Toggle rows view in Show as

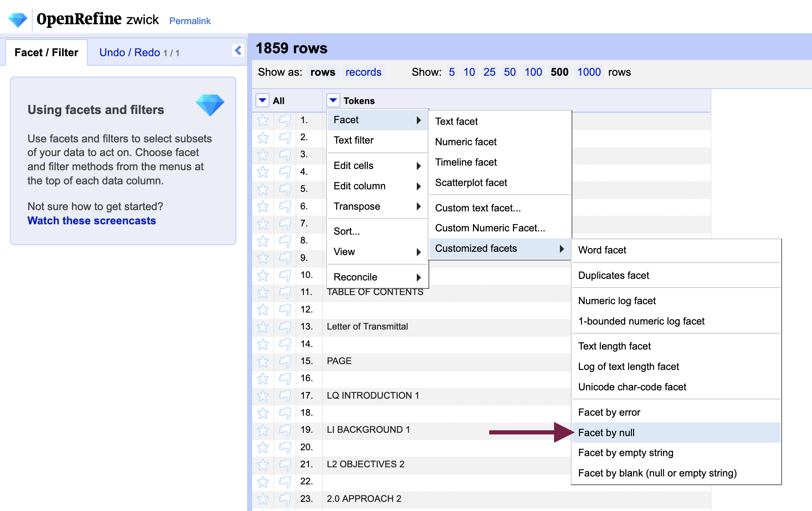(x=324, y=72)
